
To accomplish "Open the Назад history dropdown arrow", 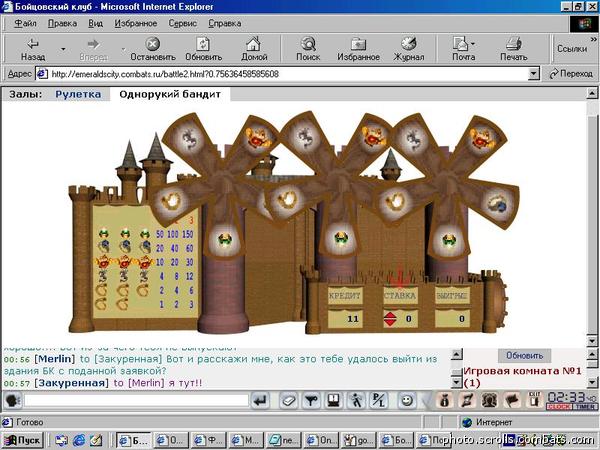I will 63,49.
